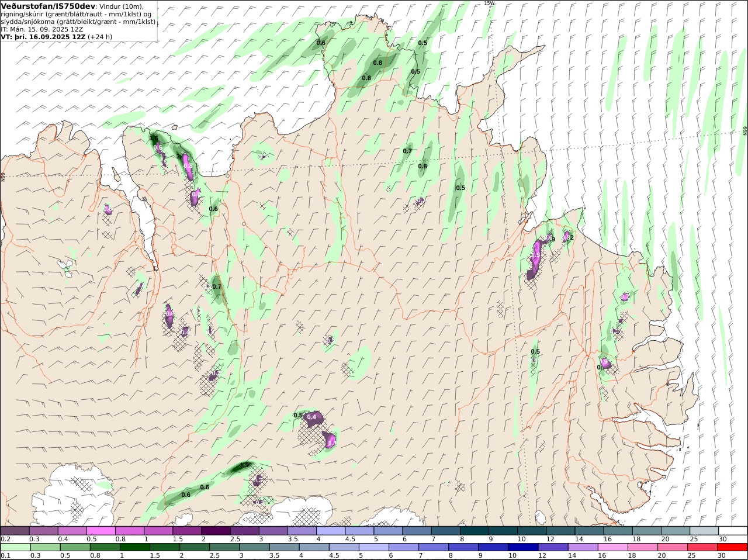Viewport: 748px width, 560px height.
Task: Select the top-row legend swatch above label 20
Action: tap(676, 530)
